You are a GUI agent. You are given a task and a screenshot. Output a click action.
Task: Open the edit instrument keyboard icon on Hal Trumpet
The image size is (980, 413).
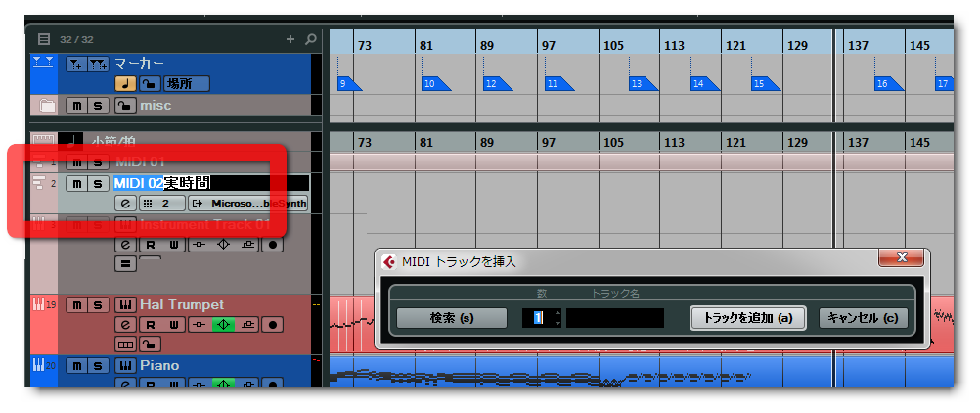tap(125, 305)
